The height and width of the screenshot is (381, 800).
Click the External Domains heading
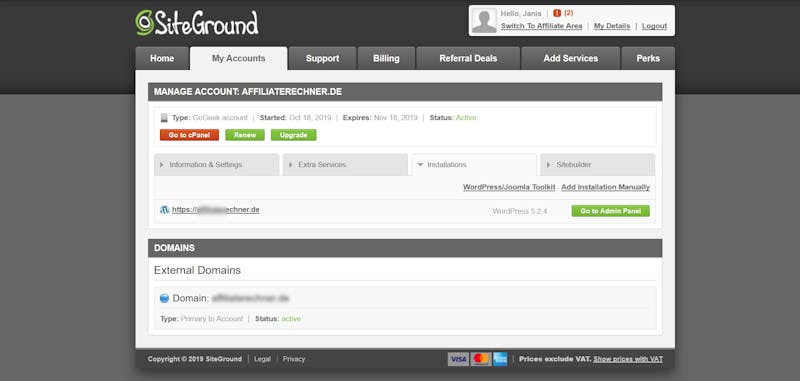(x=197, y=270)
